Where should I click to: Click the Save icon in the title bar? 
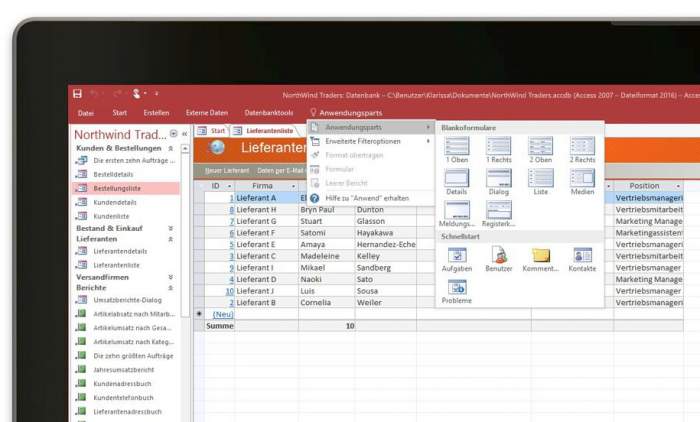point(77,93)
